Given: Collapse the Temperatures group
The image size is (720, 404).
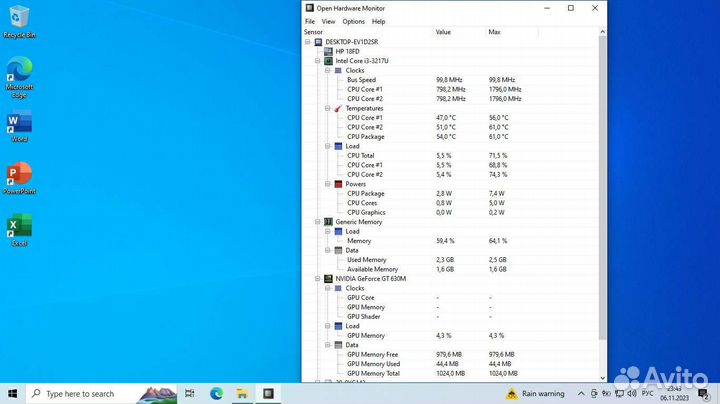Looking at the screenshot, I should coord(328,108).
